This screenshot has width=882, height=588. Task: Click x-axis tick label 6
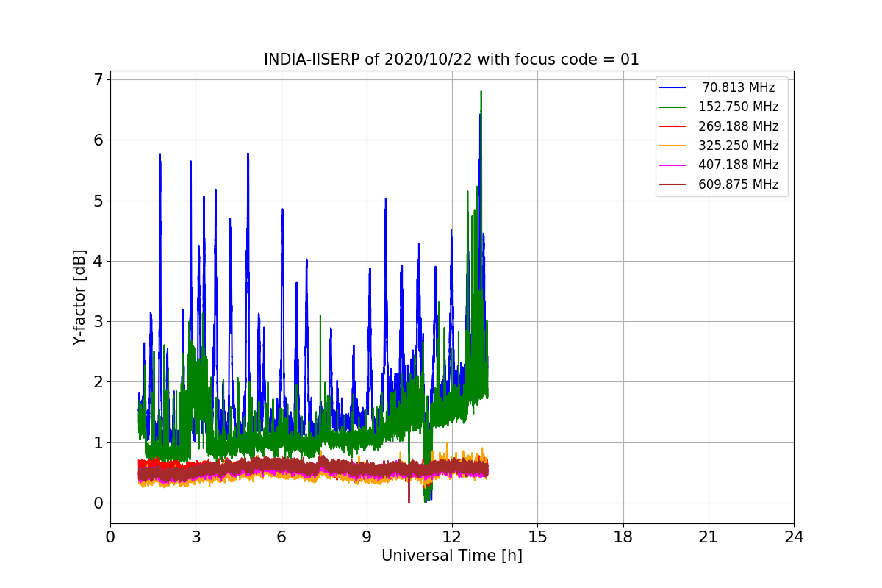281,537
